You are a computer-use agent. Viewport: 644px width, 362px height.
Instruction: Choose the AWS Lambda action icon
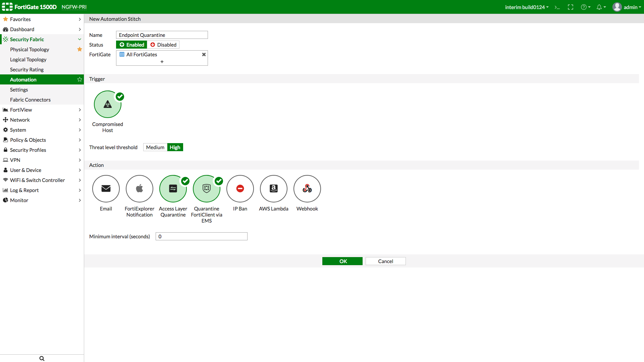pyautogui.click(x=274, y=189)
